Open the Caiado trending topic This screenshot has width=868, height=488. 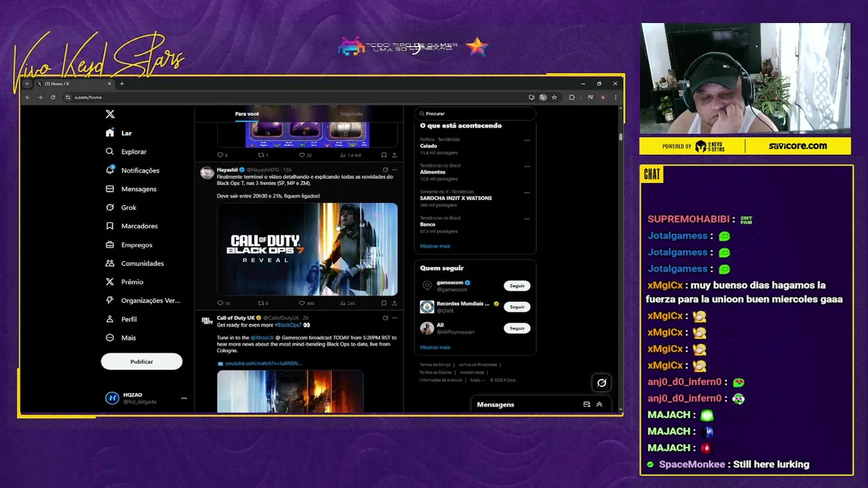(x=429, y=146)
